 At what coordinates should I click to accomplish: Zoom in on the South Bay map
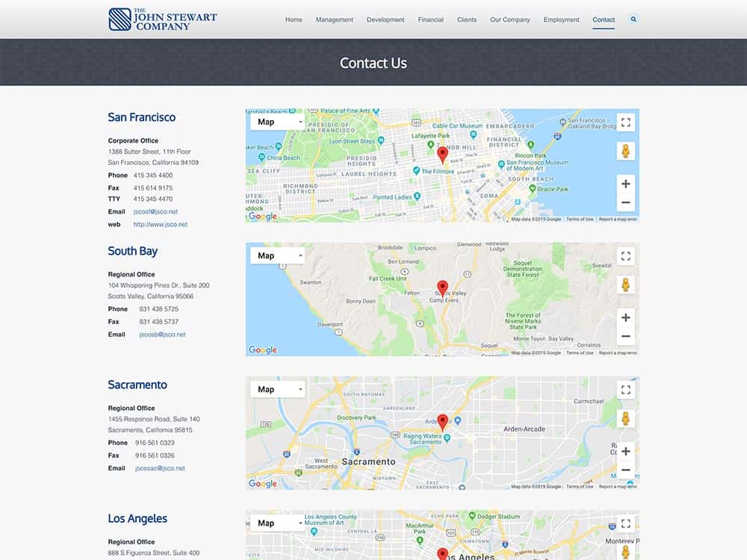[625, 317]
